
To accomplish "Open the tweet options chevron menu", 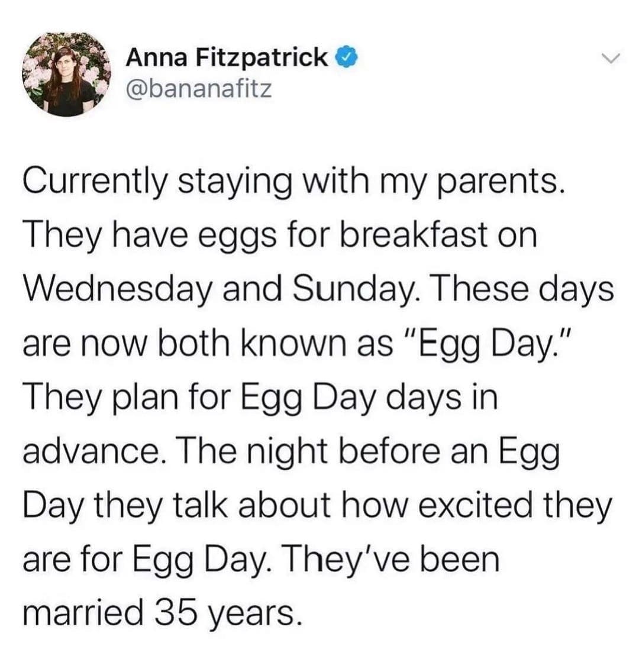I will click(x=606, y=59).
